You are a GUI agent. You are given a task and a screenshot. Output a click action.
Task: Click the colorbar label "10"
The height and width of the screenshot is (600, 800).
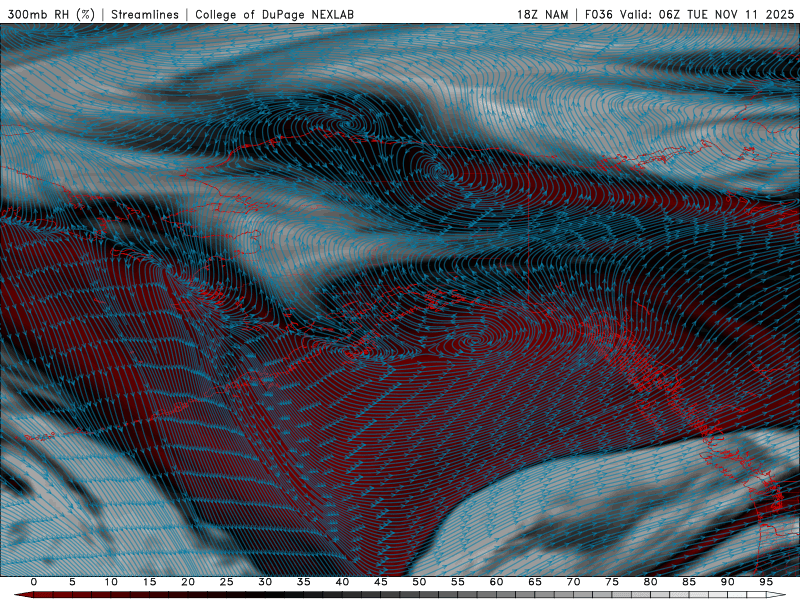(x=111, y=582)
